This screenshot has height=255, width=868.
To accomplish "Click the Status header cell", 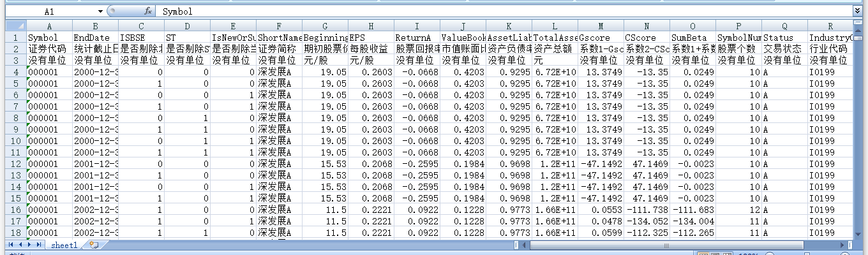I will coord(784,38).
